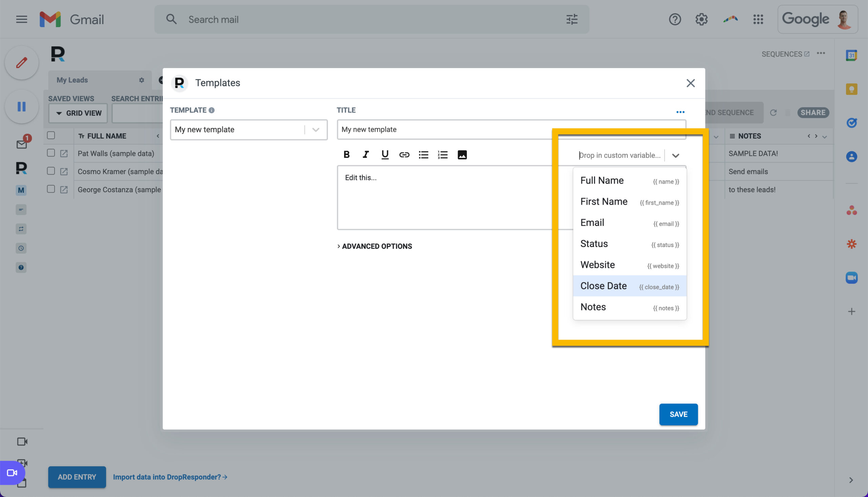
Task: Click the pause icon in left sidebar
Action: click(x=21, y=106)
